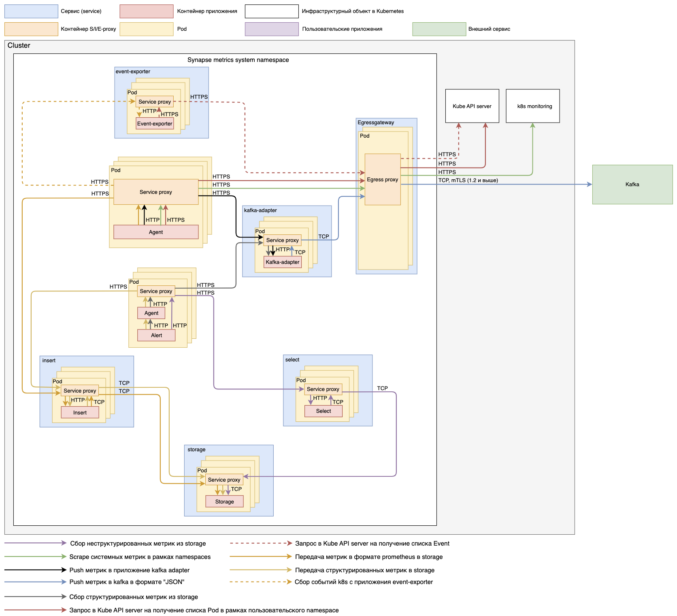The height and width of the screenshot is (616, 677).
Task: Click the Cluster label
Action: 19,45
